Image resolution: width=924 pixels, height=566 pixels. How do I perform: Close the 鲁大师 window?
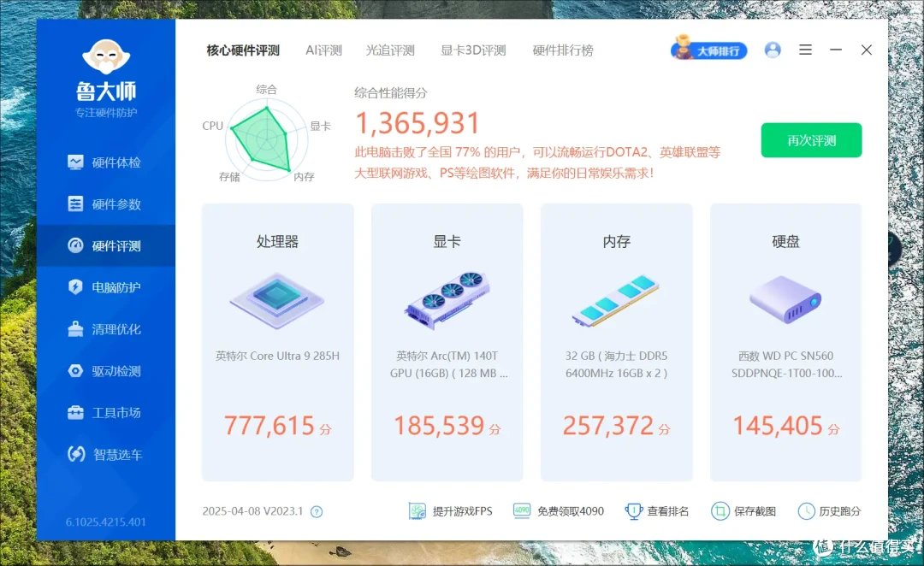[x=866, y=50]
